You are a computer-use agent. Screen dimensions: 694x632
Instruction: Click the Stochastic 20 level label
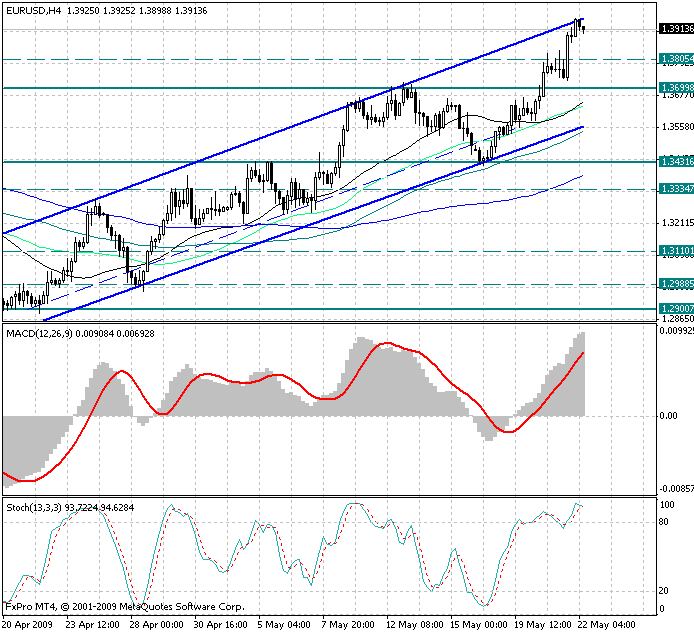point(663,591)
